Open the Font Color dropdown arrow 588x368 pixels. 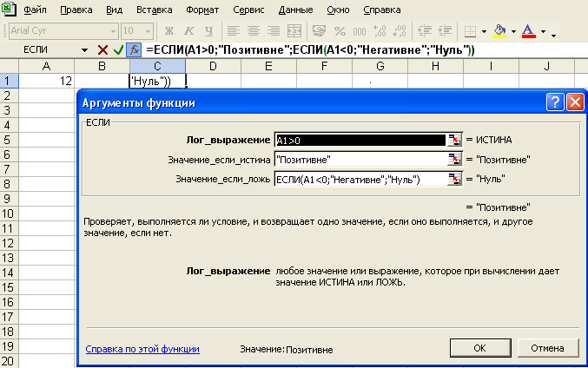(x=543, y=31)
